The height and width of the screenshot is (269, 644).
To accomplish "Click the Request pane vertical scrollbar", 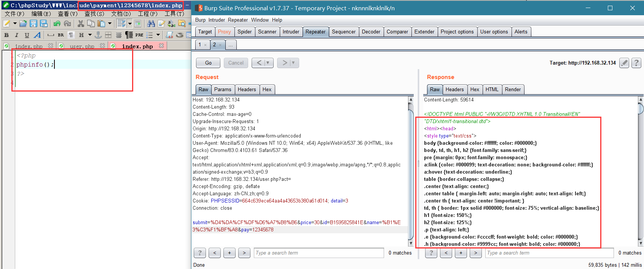I will [411, 171].
